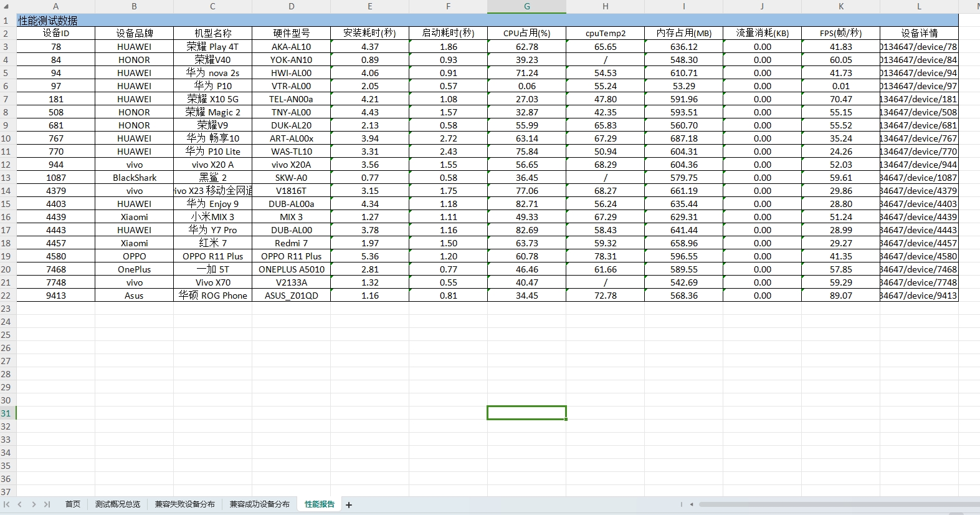Jump to the first sheet using navigation arrow

coord(7,504)
